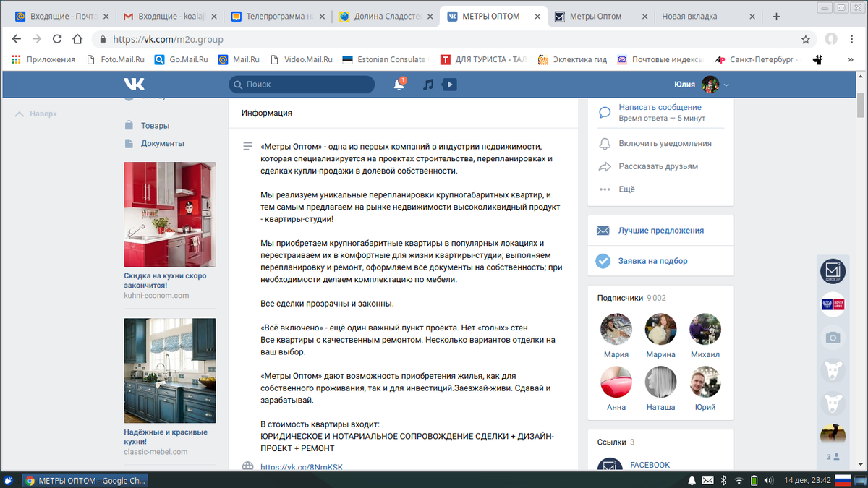The width and height of the screenshot is (868, 488).
Task: Switch to the Новая вкладка tab
Action: (709, 16)
